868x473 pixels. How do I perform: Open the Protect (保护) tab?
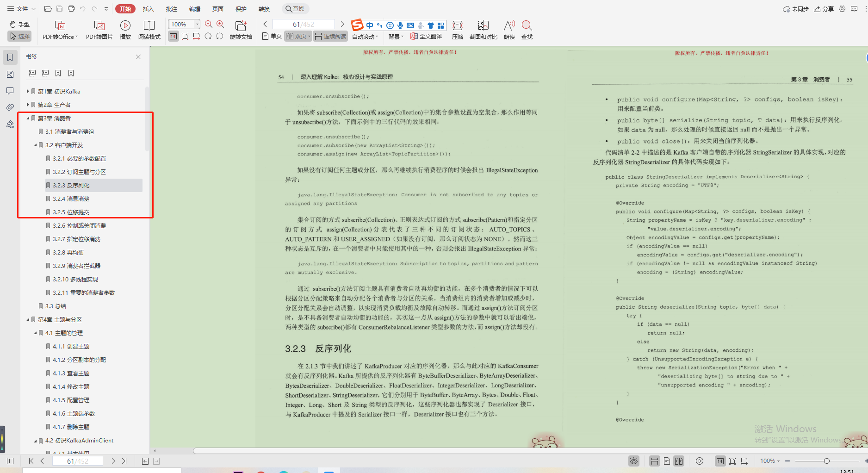(x=241, y=9)
